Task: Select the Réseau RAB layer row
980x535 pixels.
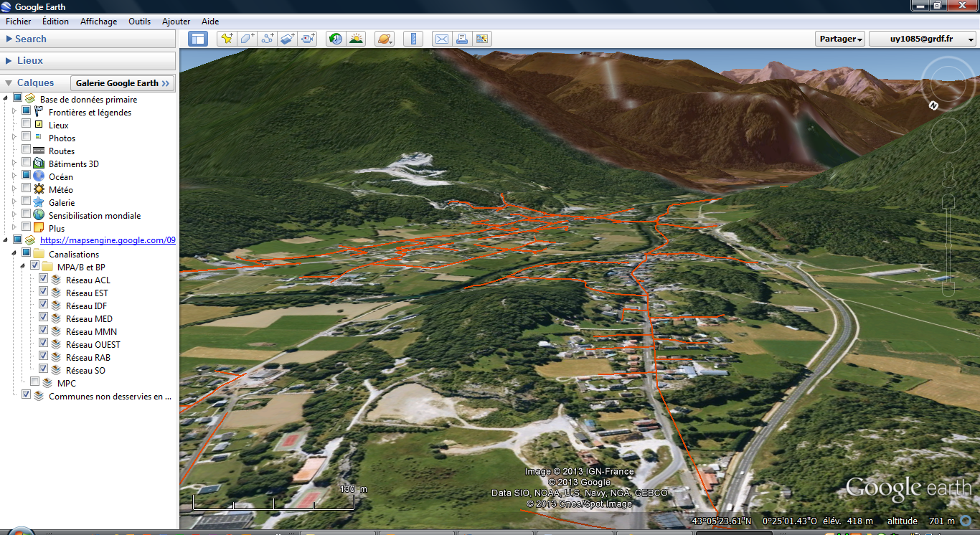Action: coord(88,357)
